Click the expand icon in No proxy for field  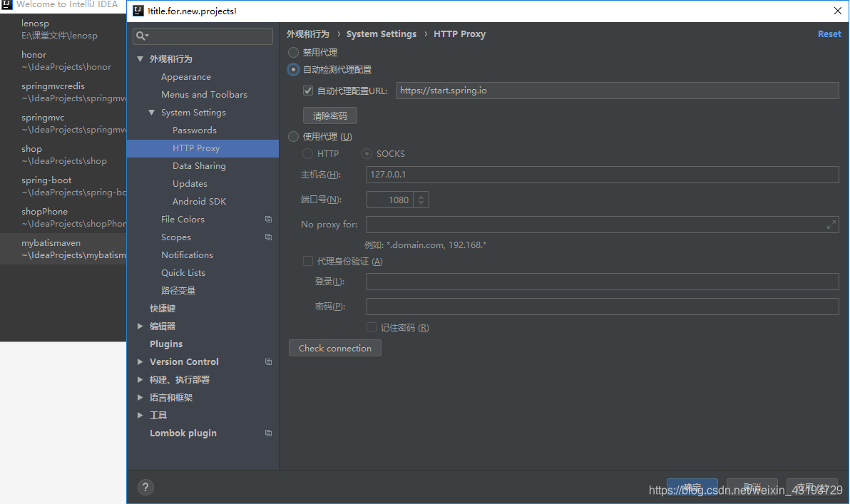pos(831,225)
